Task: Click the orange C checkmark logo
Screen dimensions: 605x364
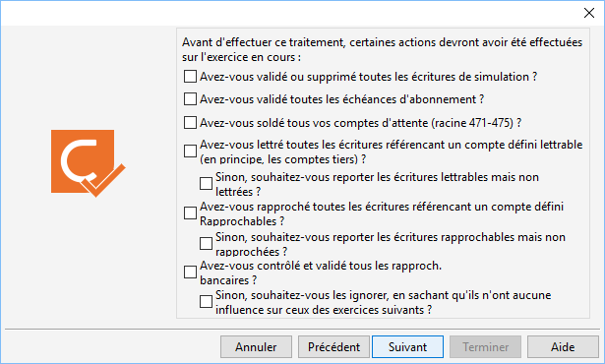Action: click(88, 163)
